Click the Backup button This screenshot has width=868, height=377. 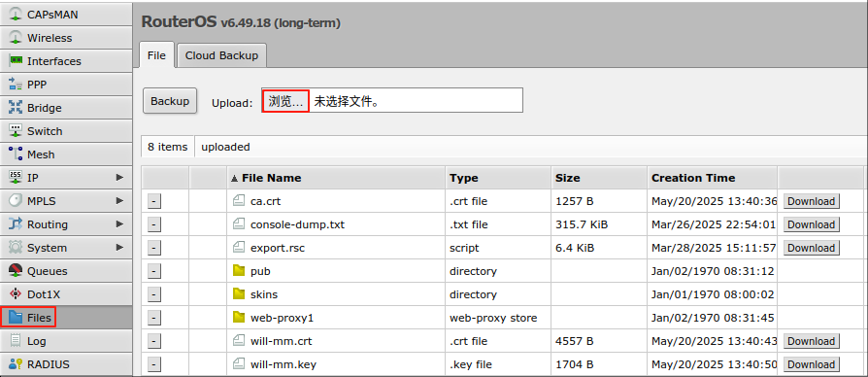170,101
